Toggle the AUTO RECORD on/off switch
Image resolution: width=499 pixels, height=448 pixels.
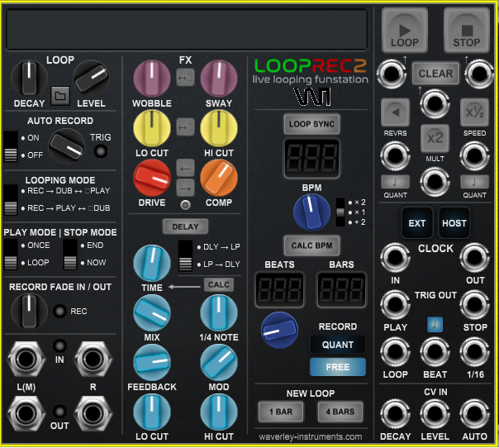click(10, 146)
